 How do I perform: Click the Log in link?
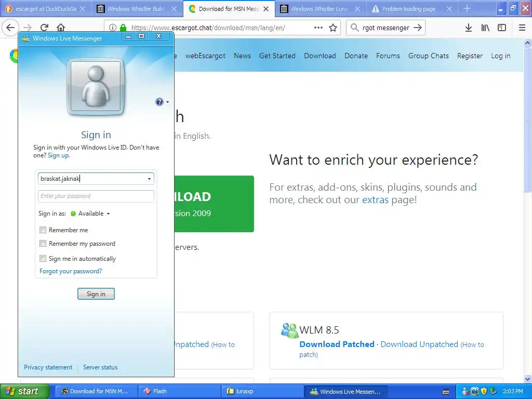tap(501, 56)
